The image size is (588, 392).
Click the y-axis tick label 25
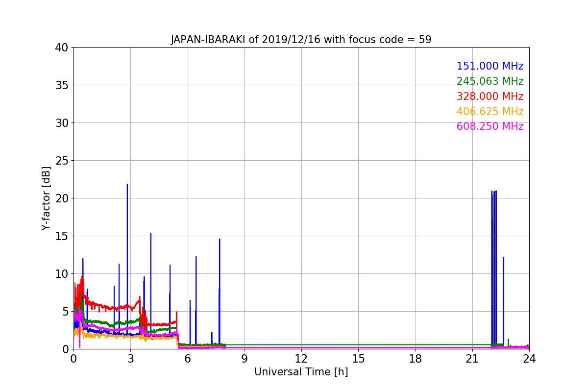(x=62, y=161)
